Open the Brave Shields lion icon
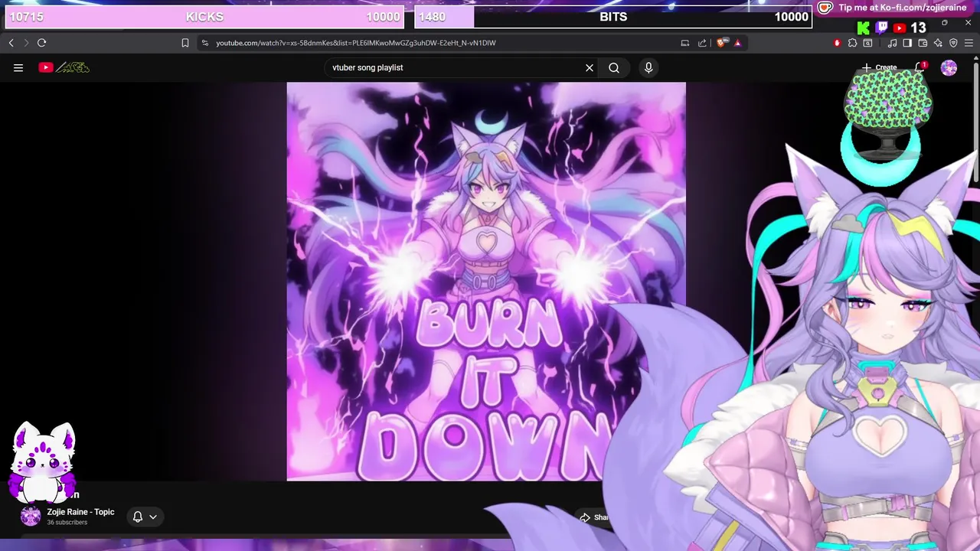980x551 pixels. pos(721,43)
